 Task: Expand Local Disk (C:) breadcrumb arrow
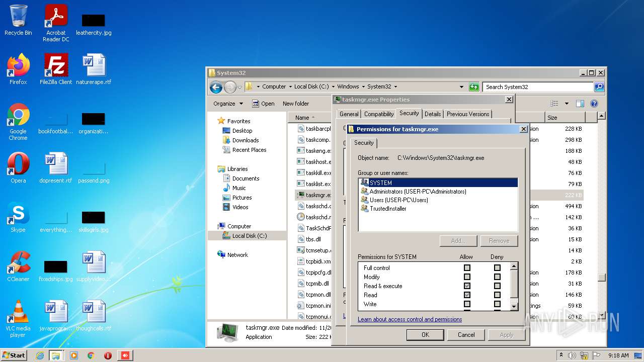(x=332, y=87)
